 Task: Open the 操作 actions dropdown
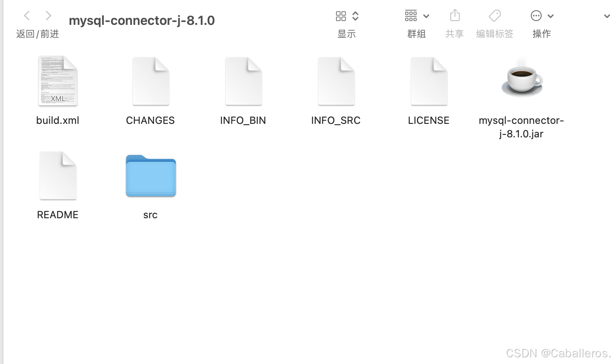[536, 15]
